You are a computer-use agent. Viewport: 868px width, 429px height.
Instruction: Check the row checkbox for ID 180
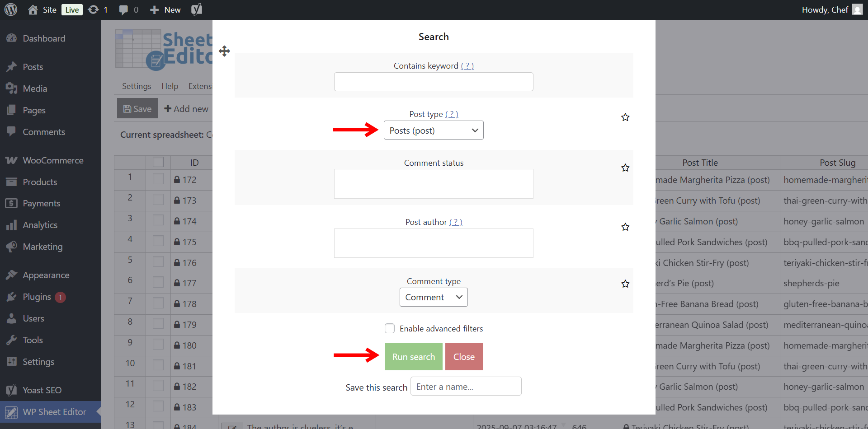click(158, 345)
